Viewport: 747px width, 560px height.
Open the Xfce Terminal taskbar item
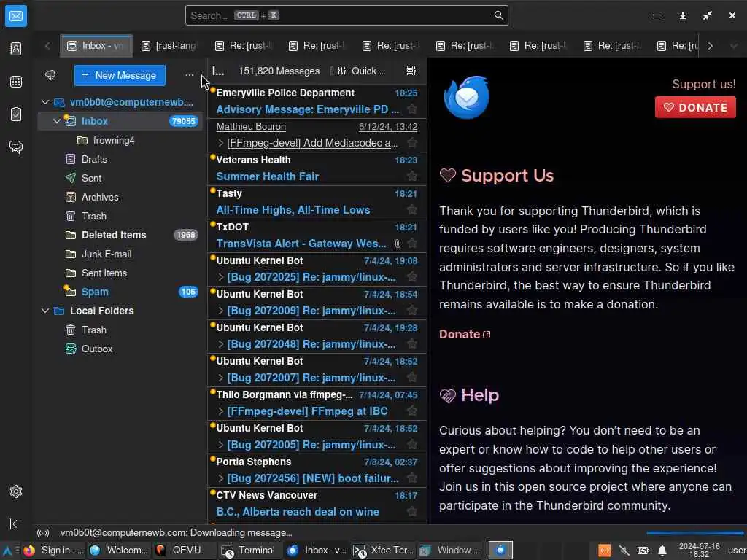coord(384,551)
